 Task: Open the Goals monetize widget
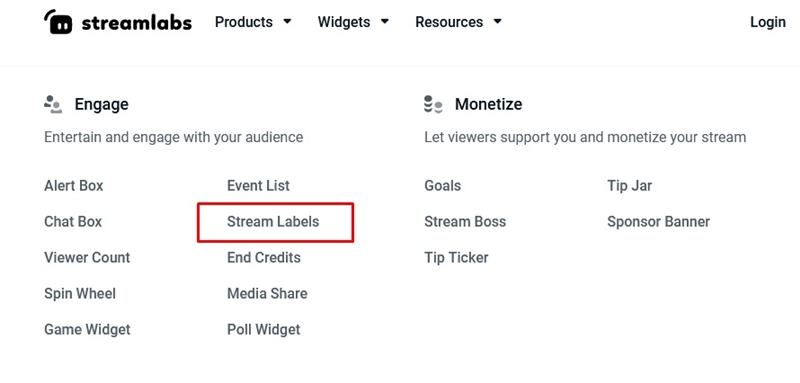[442, 186]
